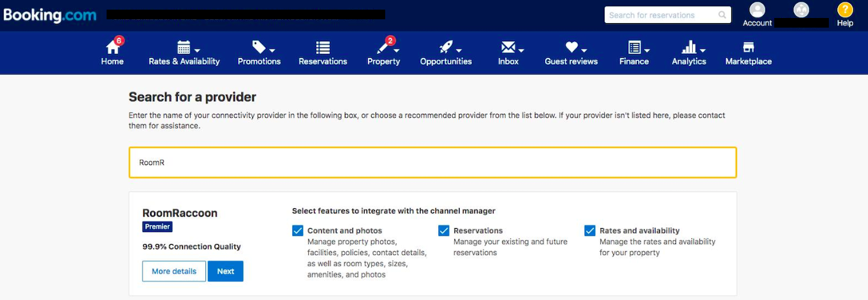The height and width of the screenshot is (300, 868).
Task: Open the Marketplace menu label
Action: pos(749,62)
